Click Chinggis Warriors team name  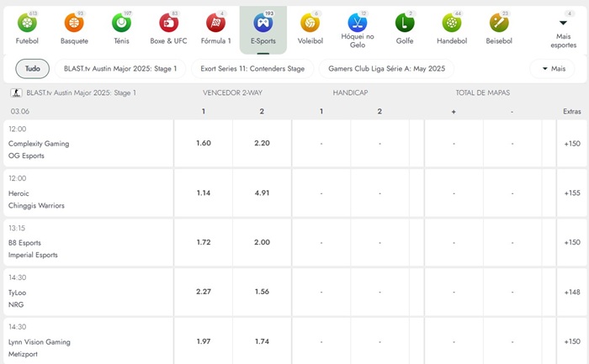(36, 206)
